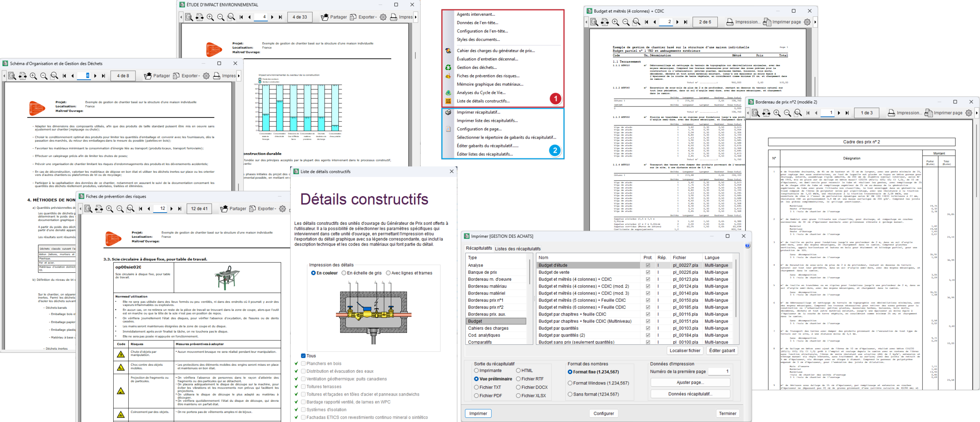Click the Numéro de la première page field
This screenshot has width=980, height=422.
point(719,371)
